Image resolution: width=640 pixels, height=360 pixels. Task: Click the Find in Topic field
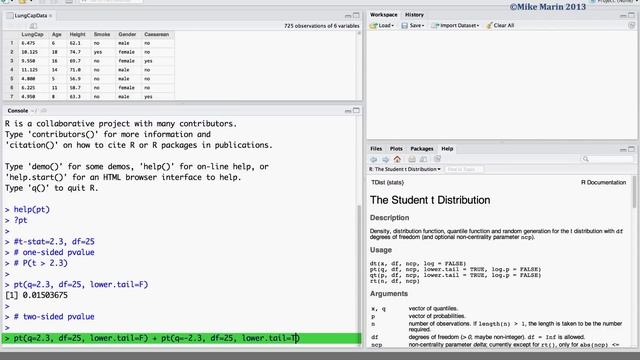pos(464,169)
